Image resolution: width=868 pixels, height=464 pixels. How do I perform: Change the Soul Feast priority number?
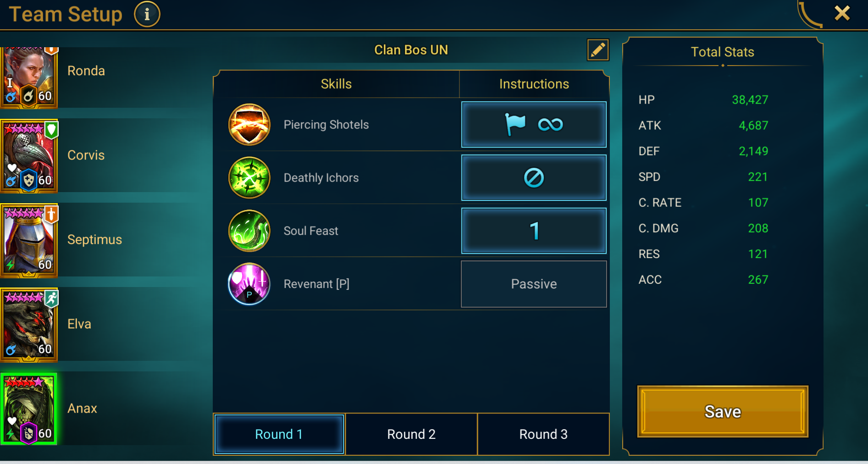(534, 231)
